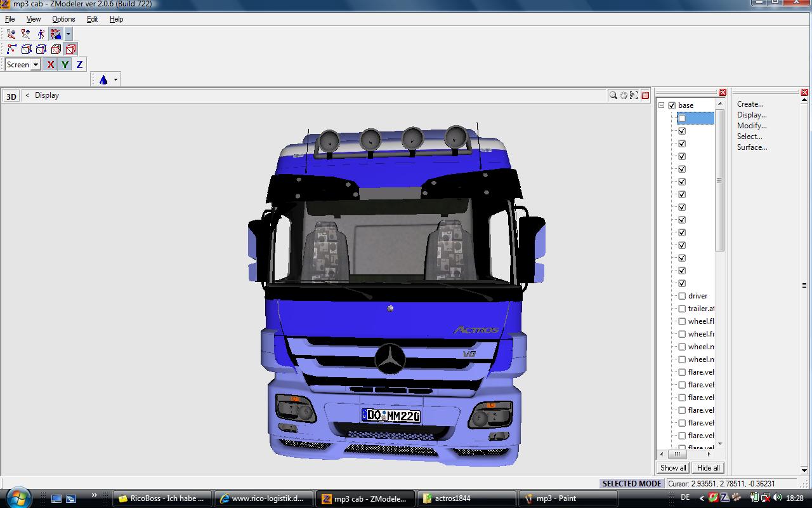Collapse the base tree node
Screen dimensions: 812x508
pos(661,105)
